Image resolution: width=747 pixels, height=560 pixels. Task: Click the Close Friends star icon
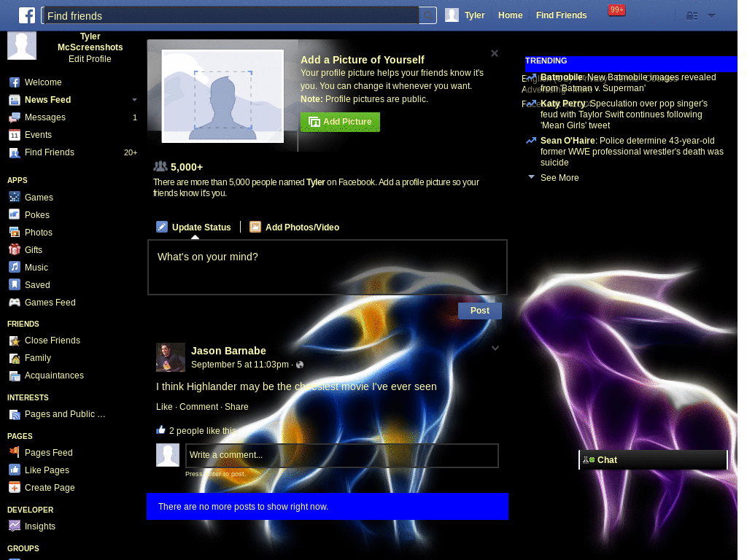[15, 341]
